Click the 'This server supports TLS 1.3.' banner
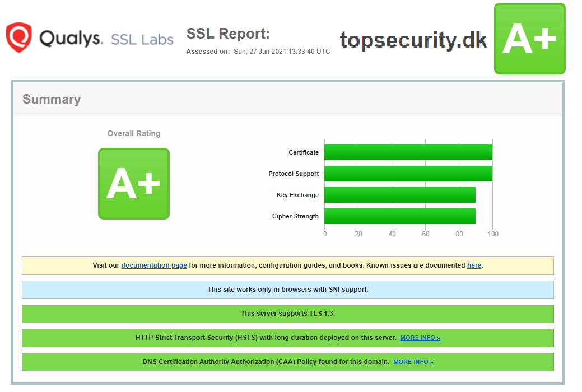This screenshot has height=392, width=582. pos(288,314)
